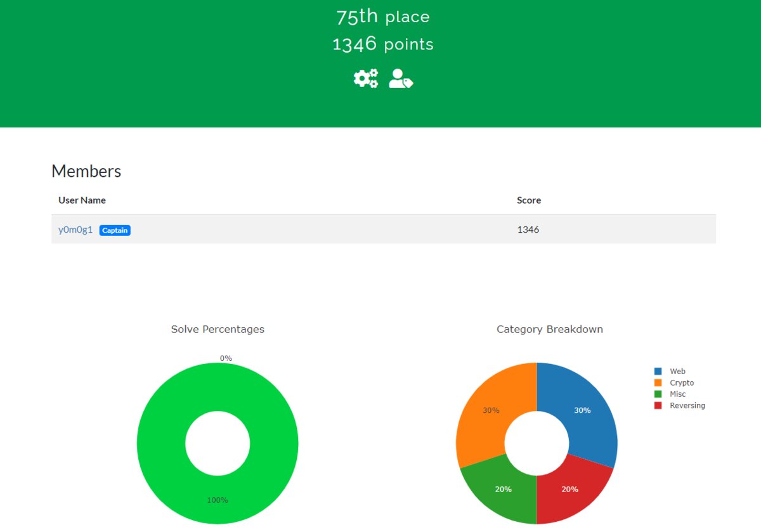Click the 100% solve percentage ring
This screenshot has height=532, width=761.
click(218, 500)
